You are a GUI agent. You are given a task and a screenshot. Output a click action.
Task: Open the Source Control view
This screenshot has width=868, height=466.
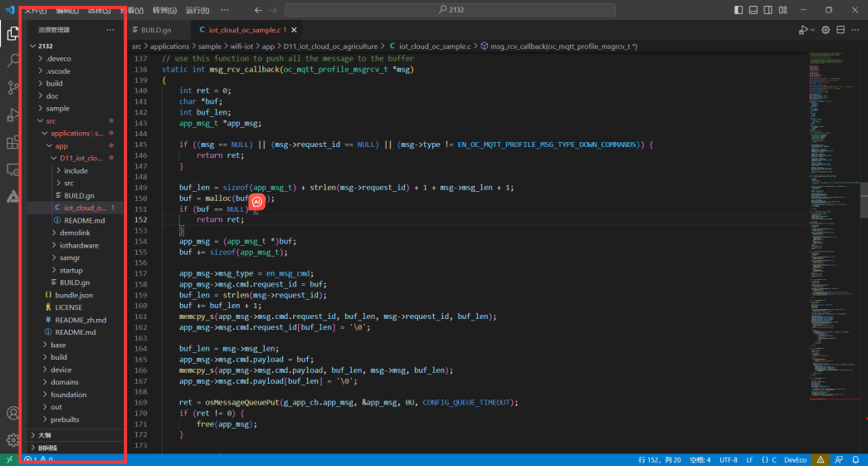point(13,88)
